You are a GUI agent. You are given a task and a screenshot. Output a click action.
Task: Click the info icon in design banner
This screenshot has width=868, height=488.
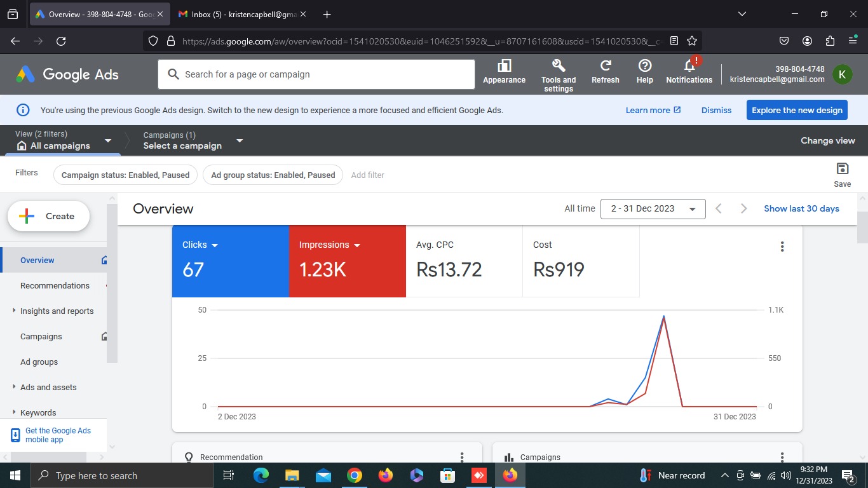pyautogui.click(x=23, y=110)
